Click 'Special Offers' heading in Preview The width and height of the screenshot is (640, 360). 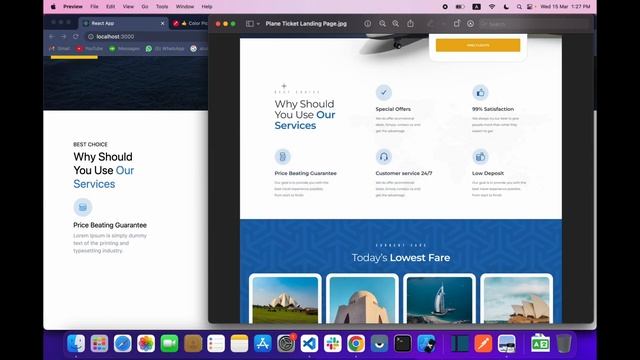point(393,109)
